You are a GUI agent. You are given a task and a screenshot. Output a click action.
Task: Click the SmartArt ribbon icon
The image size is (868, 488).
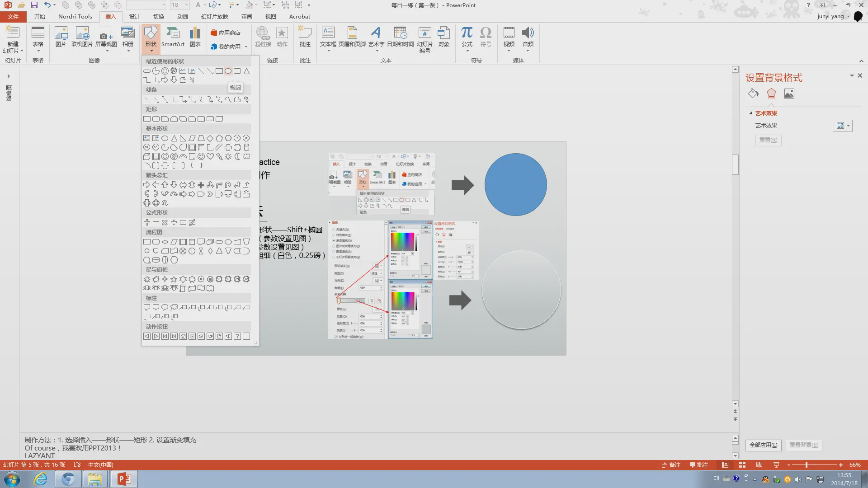point(173,37)
